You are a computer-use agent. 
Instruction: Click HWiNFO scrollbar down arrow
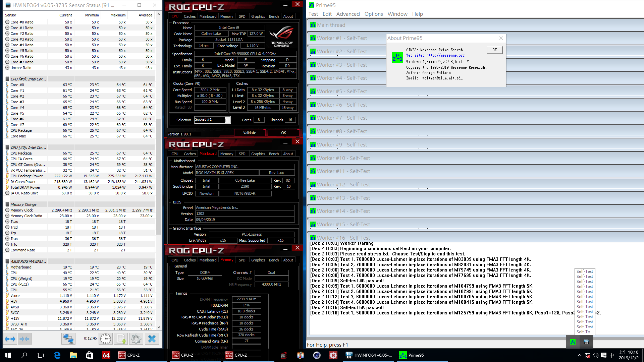159,327
